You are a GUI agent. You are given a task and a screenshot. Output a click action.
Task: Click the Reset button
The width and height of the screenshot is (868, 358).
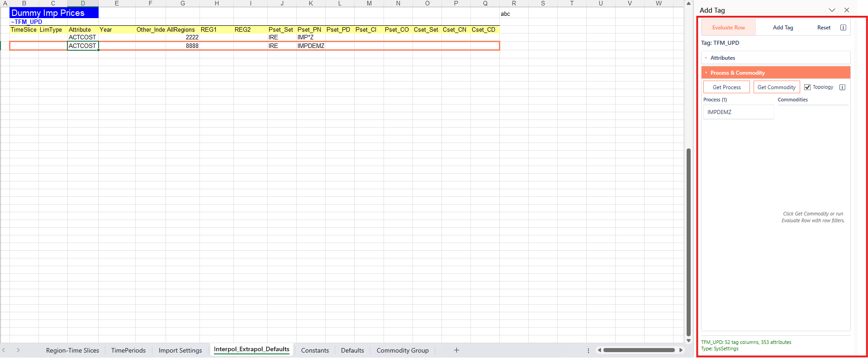point(824,28)
